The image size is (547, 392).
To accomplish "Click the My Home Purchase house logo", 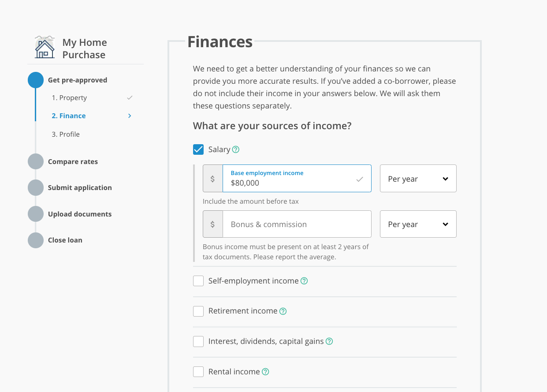I will point(45,47).
